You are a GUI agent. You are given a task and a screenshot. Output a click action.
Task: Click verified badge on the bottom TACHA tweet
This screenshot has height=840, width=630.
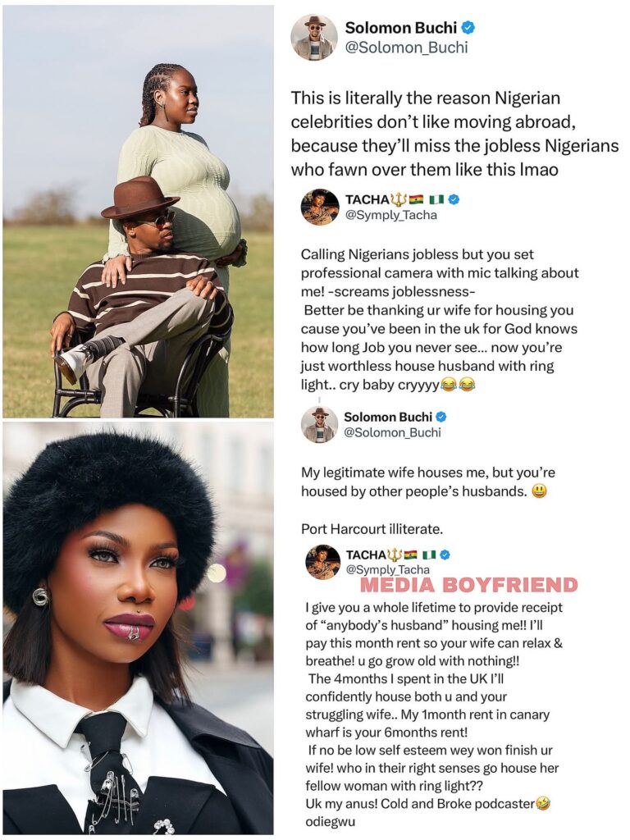(444, 555)
